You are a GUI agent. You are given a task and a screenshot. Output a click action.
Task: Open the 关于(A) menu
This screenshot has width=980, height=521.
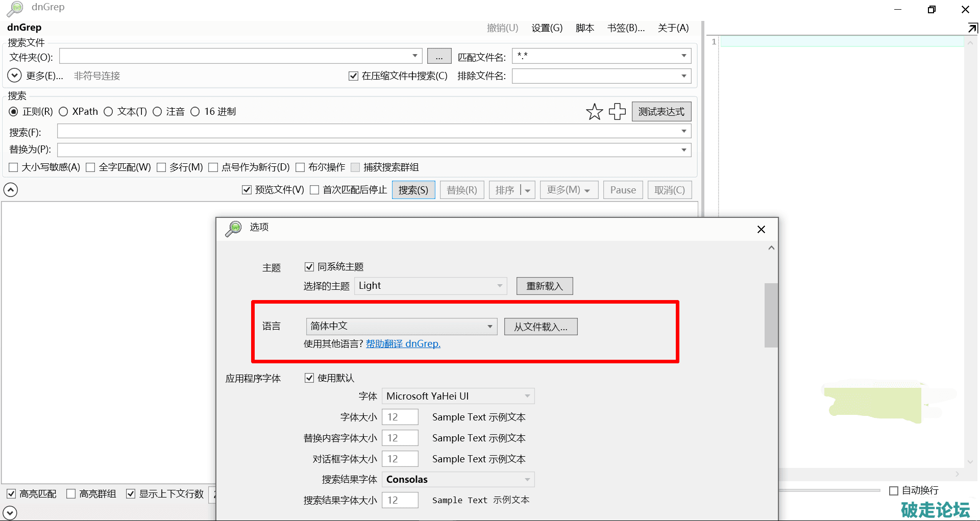673,28
